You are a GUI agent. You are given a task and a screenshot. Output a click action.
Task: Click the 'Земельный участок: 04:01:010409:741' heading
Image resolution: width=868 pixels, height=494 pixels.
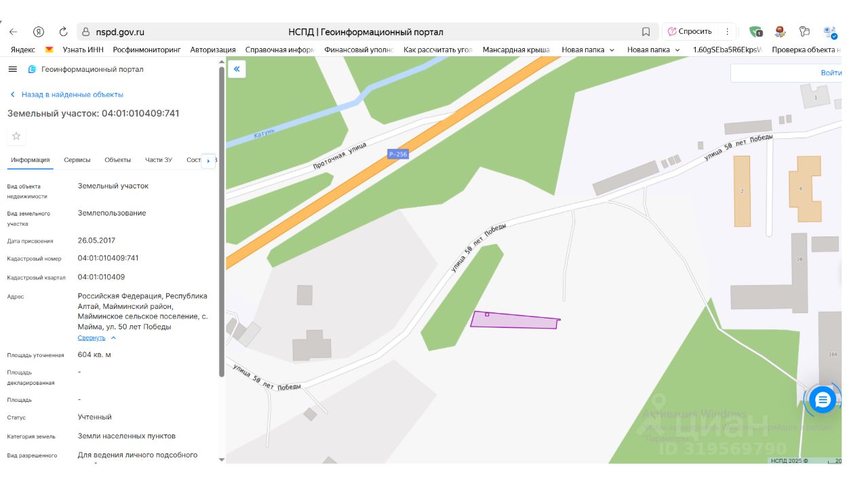[94, 113]
